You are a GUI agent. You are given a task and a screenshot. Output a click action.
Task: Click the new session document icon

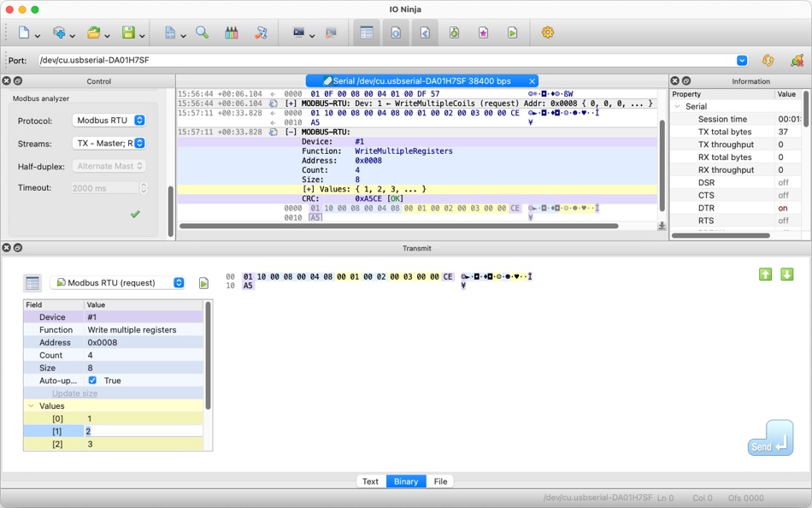coord(24,32)
